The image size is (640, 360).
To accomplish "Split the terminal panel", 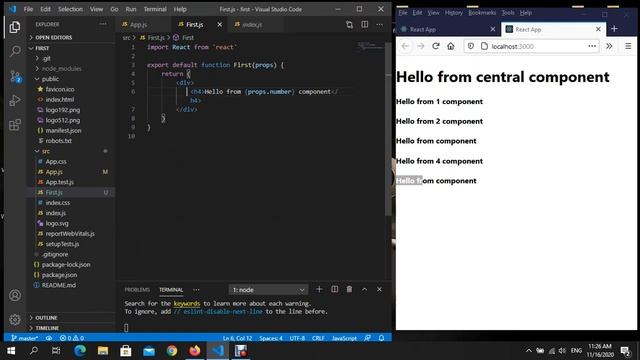I will click(334, 289).
